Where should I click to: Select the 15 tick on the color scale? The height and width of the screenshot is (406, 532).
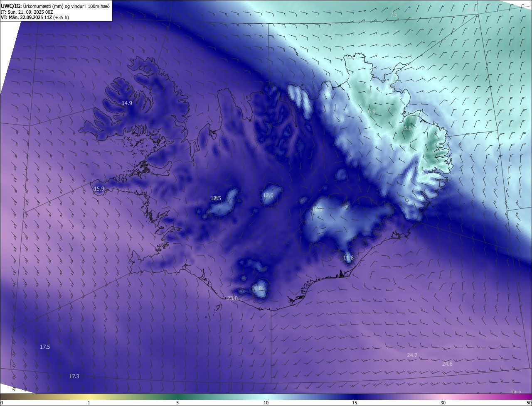355,403
